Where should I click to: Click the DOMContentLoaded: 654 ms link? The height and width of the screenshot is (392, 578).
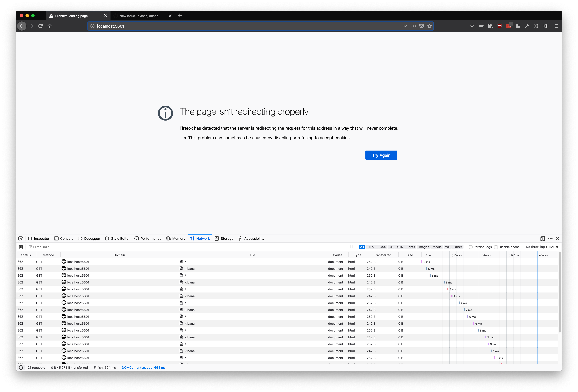pyautogui.click(x=144, y=367)
